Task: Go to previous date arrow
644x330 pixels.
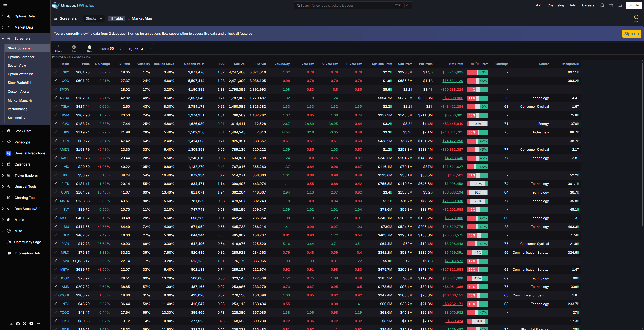Action: 120,49
